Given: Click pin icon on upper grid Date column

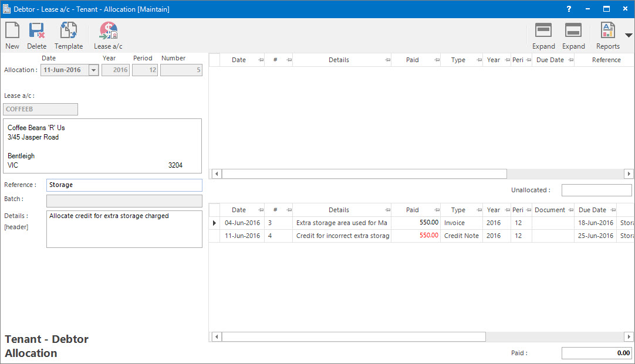Looking at the screenshot, I should [x=261, y=60].
